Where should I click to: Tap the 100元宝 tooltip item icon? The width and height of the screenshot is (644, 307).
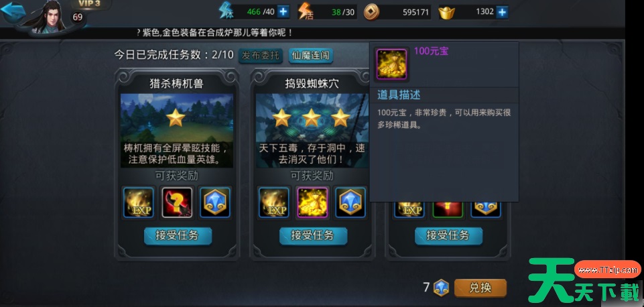pos(392,64)
